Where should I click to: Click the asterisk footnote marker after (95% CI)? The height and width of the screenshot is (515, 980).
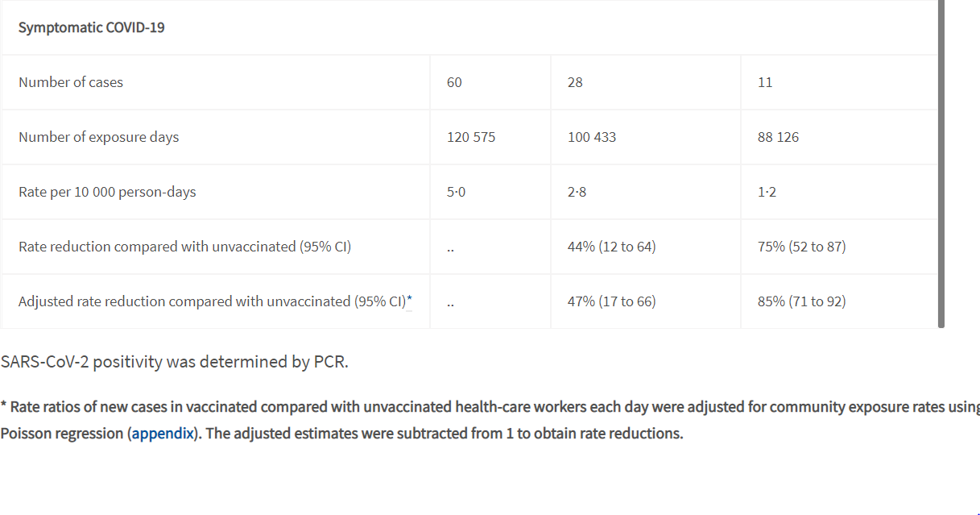click(x=409, y=301)
